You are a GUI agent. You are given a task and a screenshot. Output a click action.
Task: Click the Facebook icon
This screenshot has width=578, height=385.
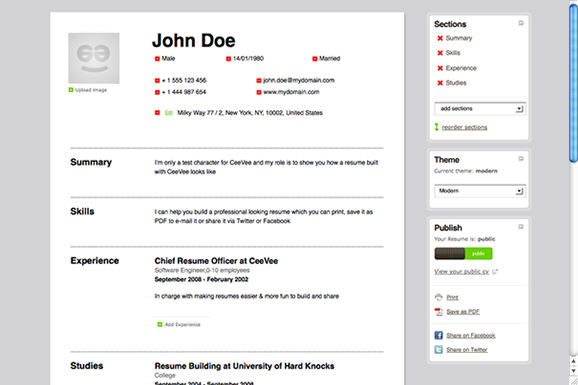pyautogui.click(x=438, y=335)
